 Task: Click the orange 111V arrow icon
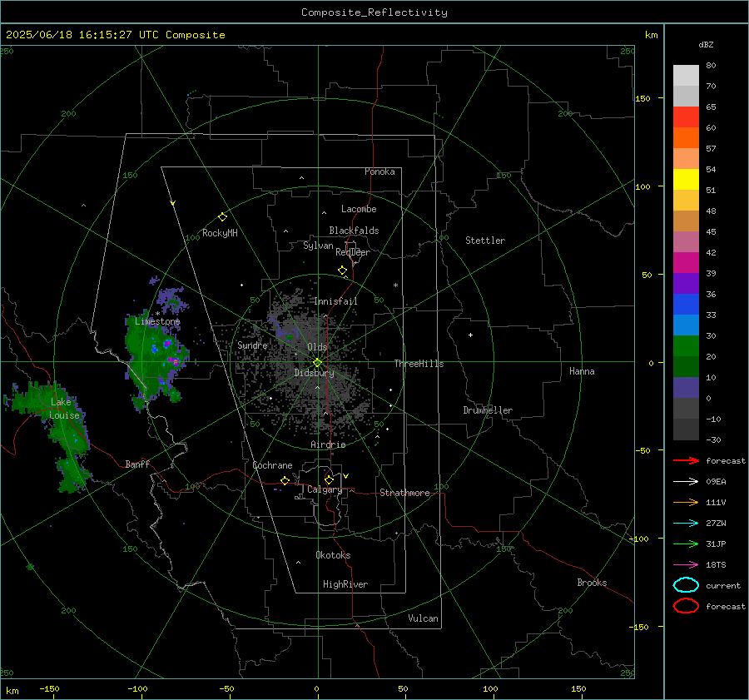coord(686,502)
